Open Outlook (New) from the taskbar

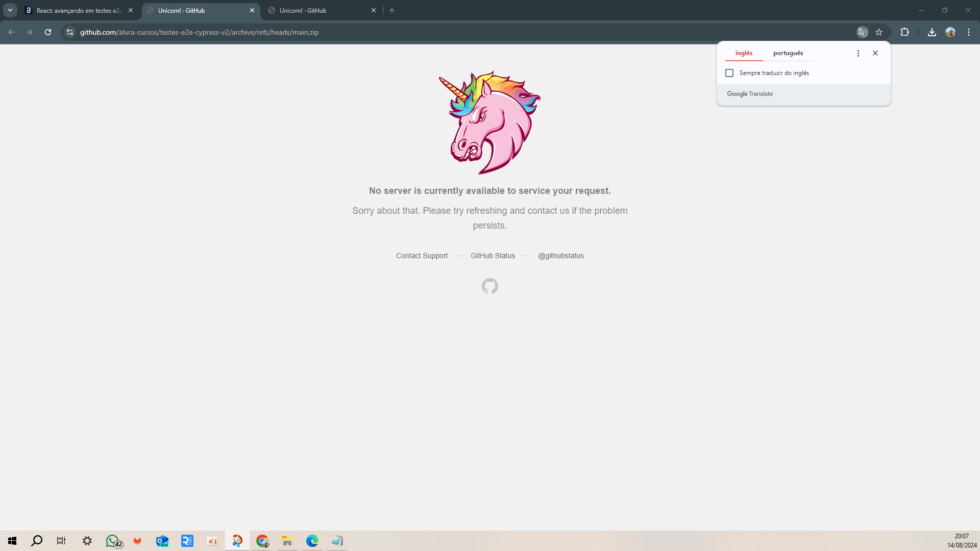pyautogui.click(x=162, y=541)
